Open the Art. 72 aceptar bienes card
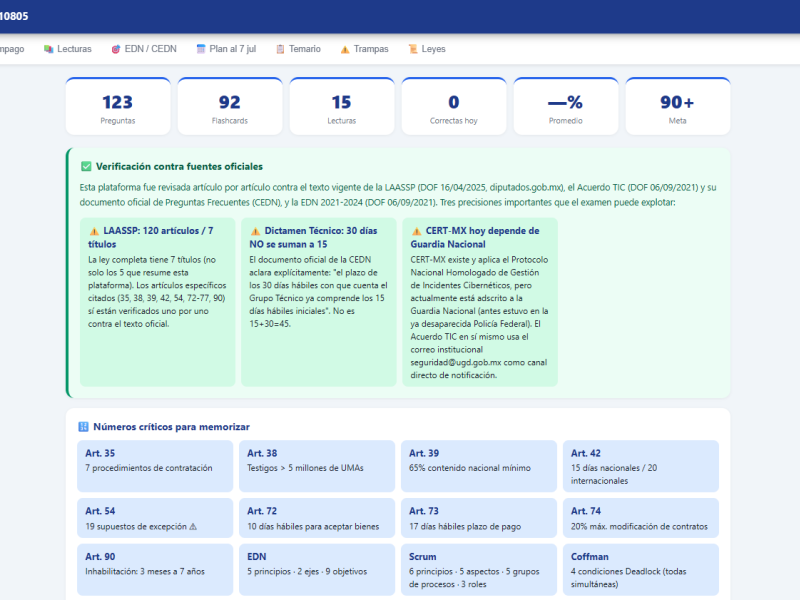The height and width of the screenshot is (600, 800). click(317, 518)
